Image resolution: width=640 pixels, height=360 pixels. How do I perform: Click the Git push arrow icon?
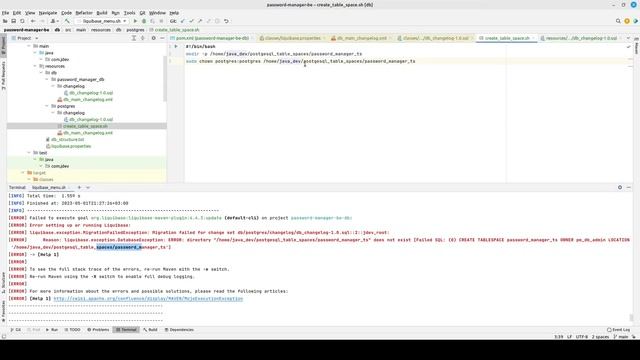200,21
